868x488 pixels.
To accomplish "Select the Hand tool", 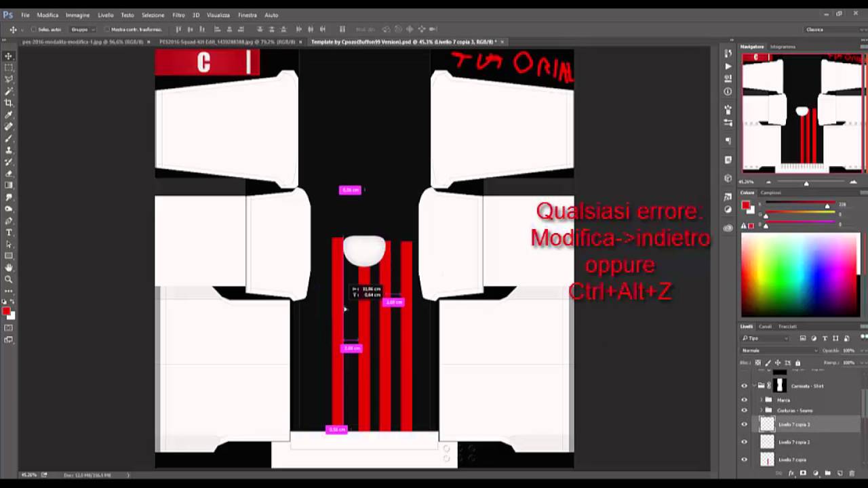I will click(x=9, y=268).
